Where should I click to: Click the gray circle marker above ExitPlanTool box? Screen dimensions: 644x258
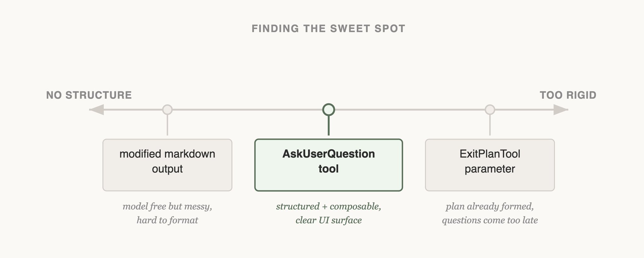pos(490,110)
